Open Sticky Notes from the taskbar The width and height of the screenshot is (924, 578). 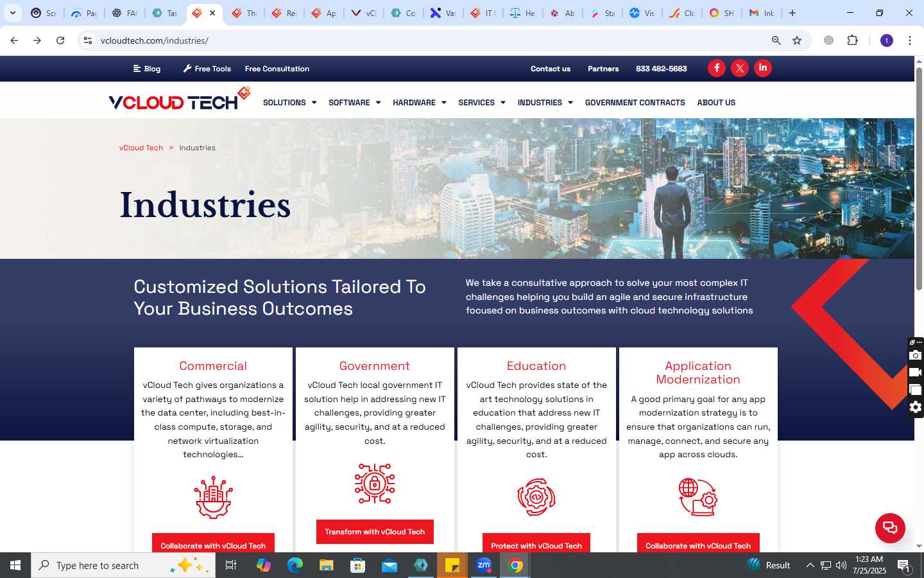coord(452,565)
